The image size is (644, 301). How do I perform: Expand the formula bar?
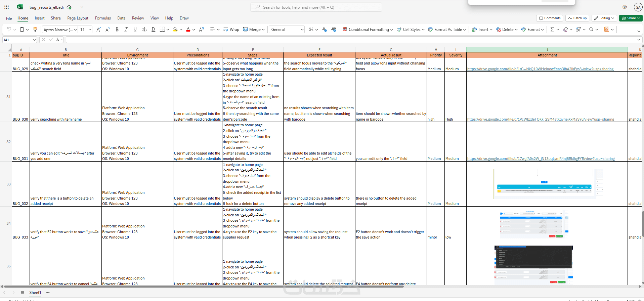(639, 40)
